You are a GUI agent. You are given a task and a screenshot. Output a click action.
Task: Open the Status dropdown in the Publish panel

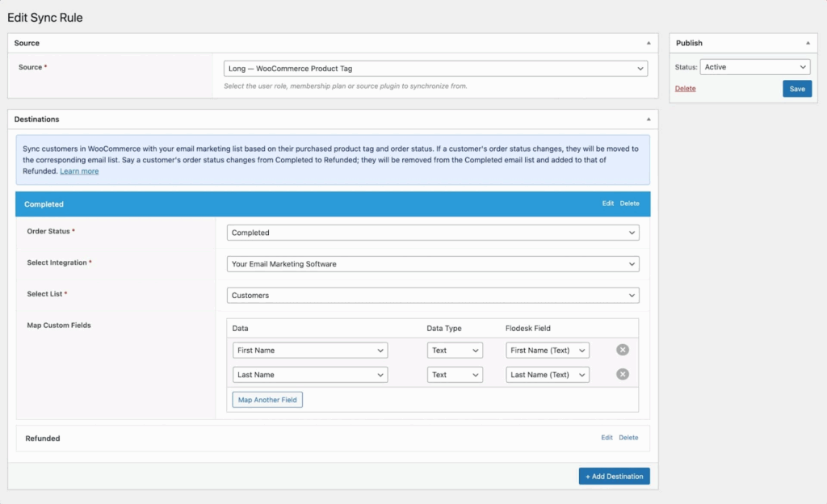755,66
